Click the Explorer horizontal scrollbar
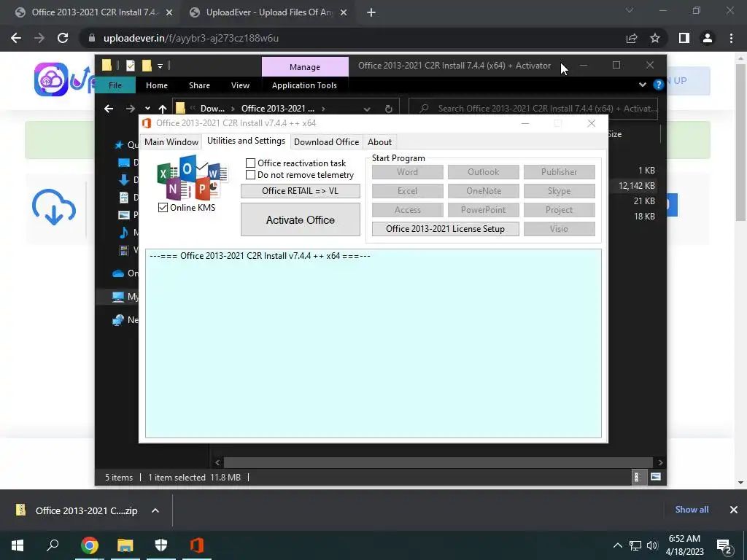The width and height of the screenshot is (747, 560). point(438,462)
